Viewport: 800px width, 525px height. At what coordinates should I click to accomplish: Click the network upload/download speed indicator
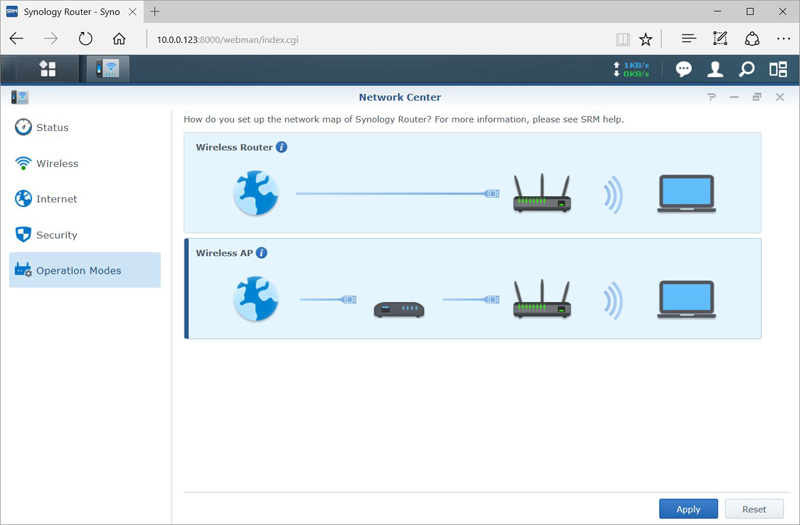(631, 69)
